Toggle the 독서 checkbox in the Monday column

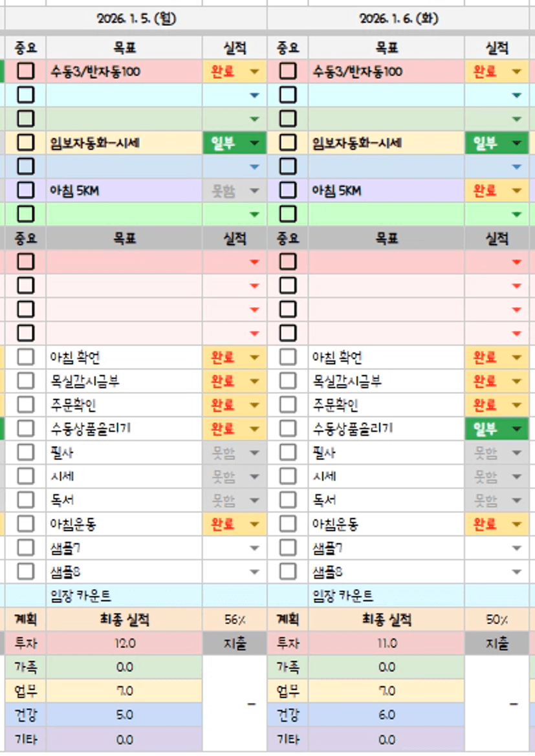(26, 500)
